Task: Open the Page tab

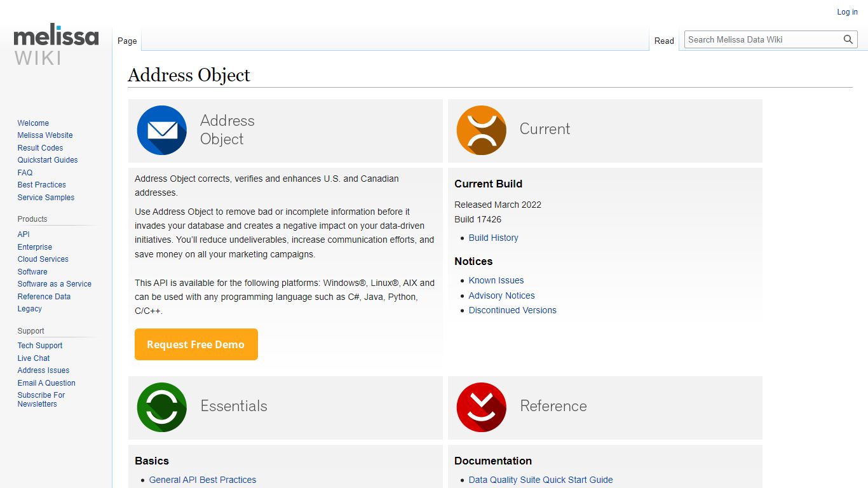Action: coord(127,41)
